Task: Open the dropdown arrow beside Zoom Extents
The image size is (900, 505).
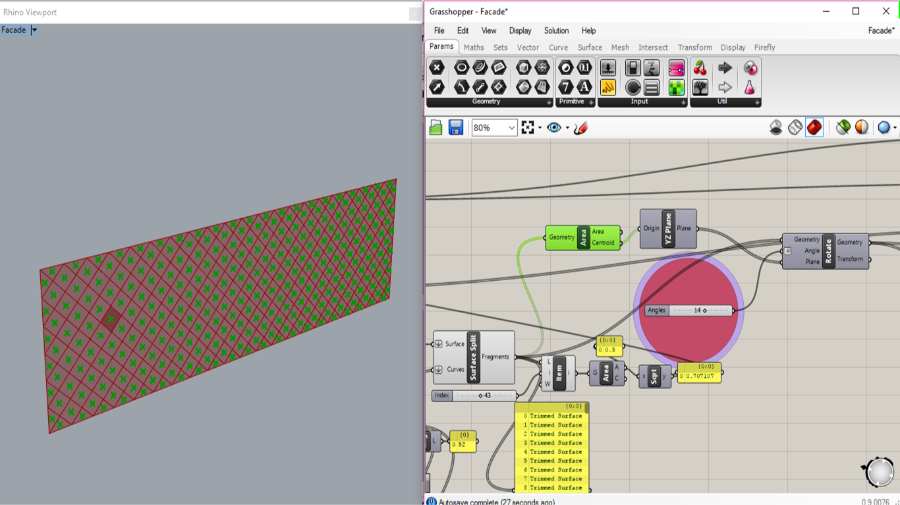Action: (540, 128)
